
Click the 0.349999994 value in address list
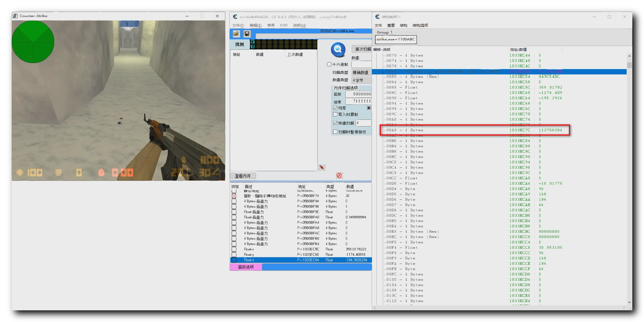tap(356, 217)
